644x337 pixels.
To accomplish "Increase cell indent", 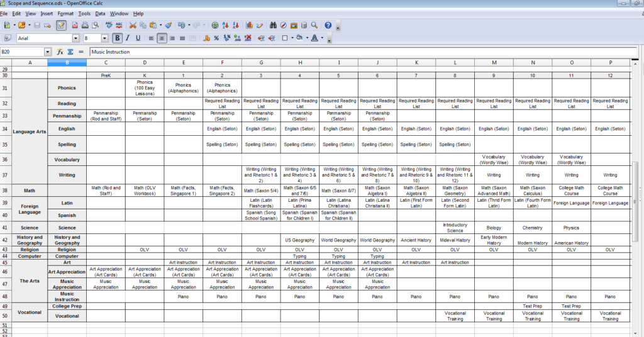I will [272, 38].
